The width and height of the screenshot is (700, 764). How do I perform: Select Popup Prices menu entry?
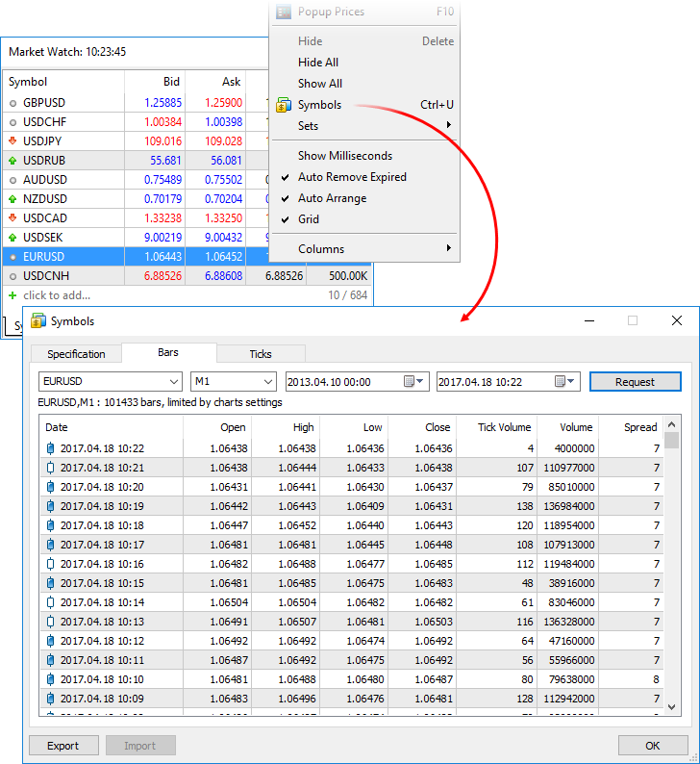tap(364, 12)
